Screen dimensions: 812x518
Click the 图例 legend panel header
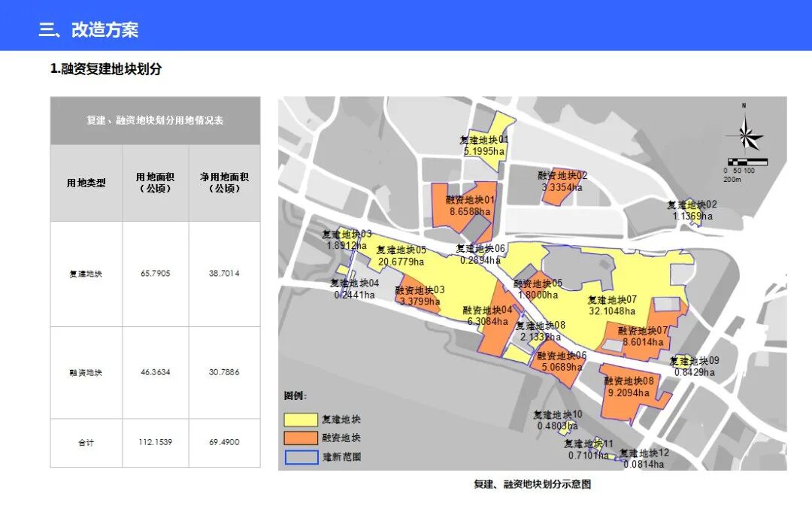[x=294, y=393]
